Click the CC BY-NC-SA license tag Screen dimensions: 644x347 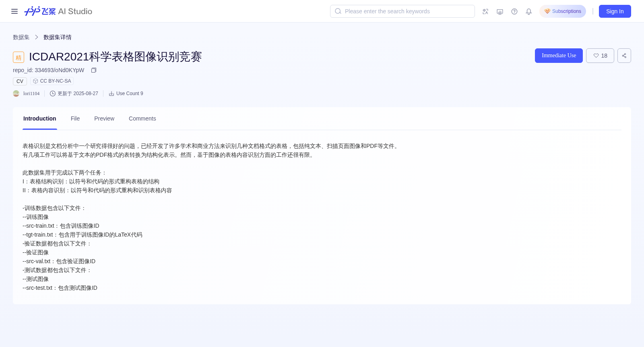click(x=52, y=81)
